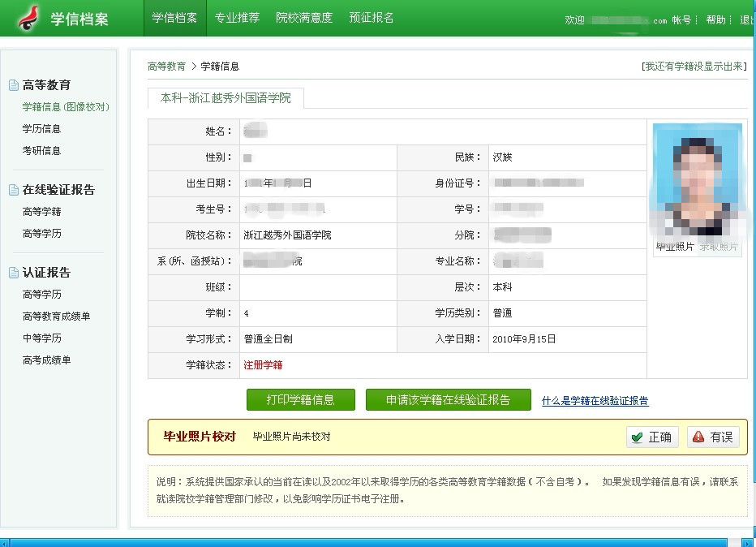Click the 认证报告 section document icon
The height and width of the screenshot is (547, 756).
pyautogui.click(x=13, y=273)
